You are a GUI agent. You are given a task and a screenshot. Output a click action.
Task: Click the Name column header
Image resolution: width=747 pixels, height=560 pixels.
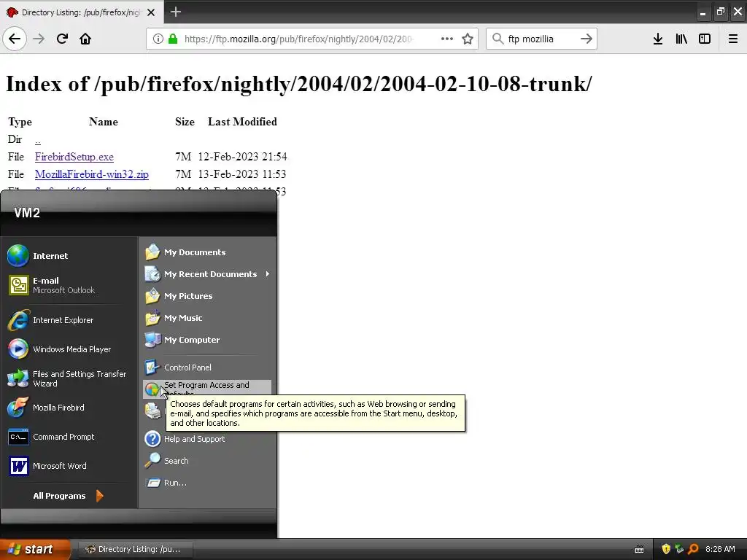[104, 122]
